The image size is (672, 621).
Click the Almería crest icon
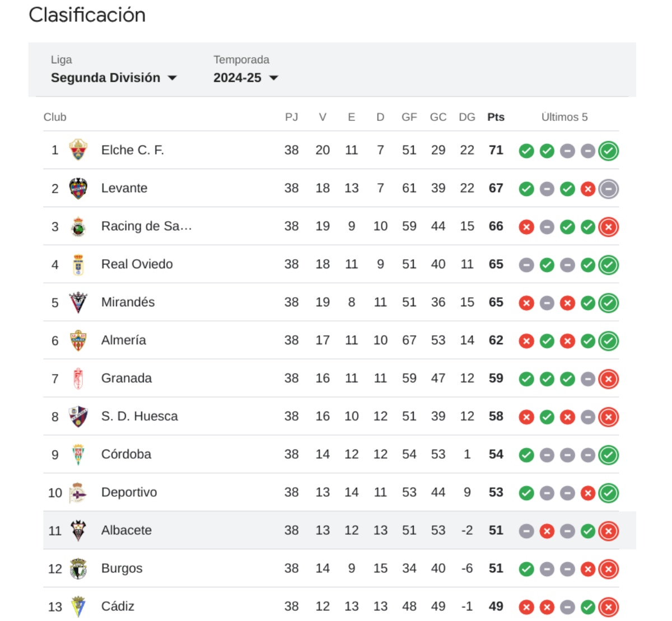[x=78, y=340]
